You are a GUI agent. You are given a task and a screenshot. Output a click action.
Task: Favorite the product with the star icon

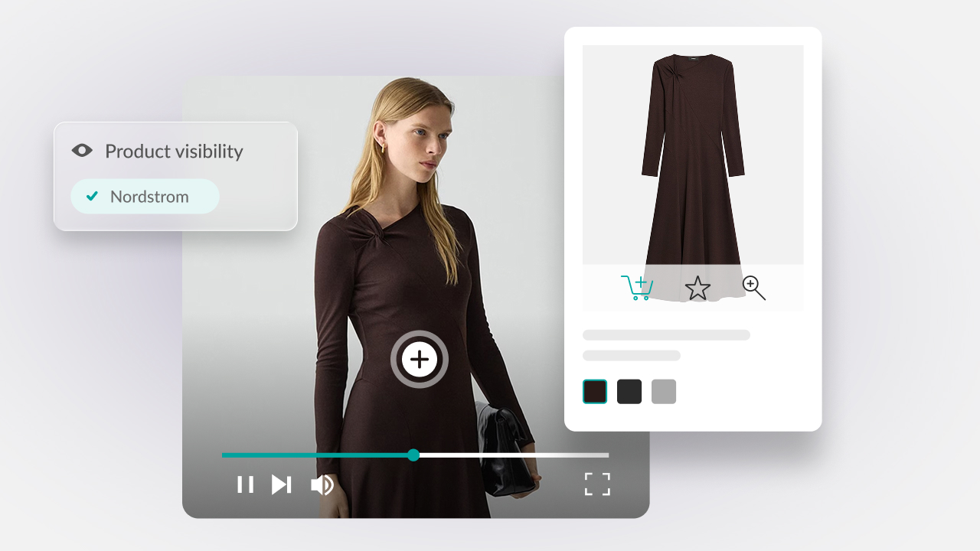coord(697,289)
